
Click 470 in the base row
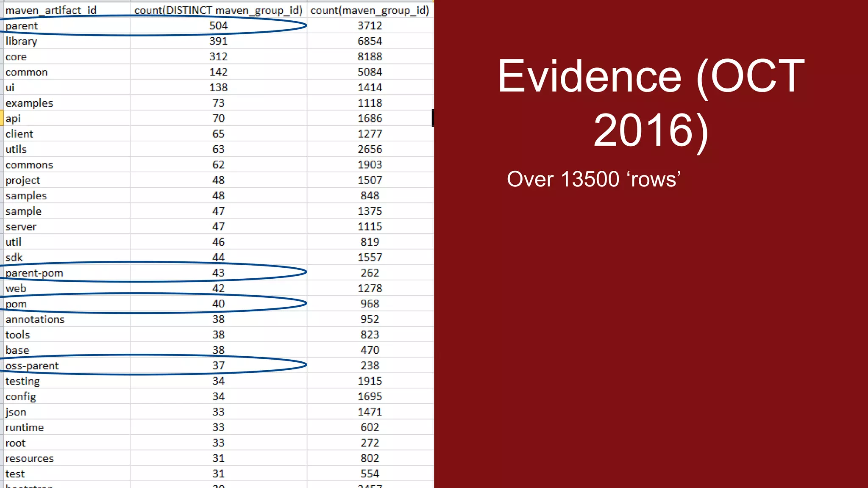pyautogui.click(x=370, y=350)
